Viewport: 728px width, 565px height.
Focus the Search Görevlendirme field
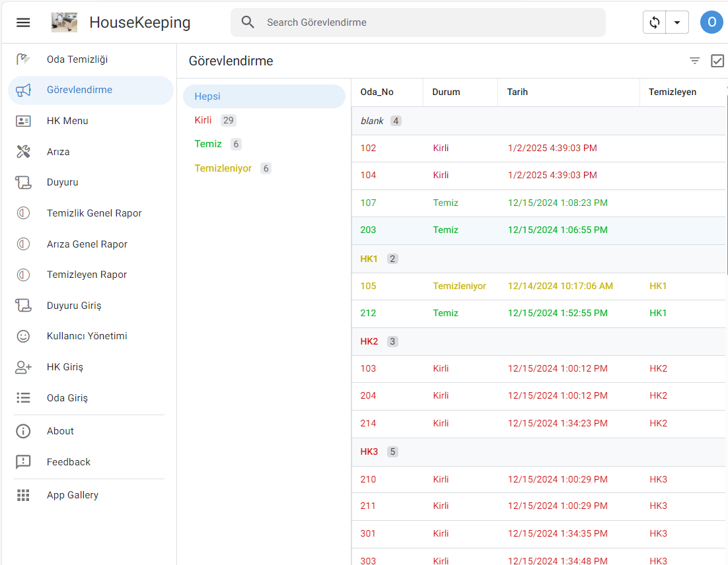pos(418,22)
